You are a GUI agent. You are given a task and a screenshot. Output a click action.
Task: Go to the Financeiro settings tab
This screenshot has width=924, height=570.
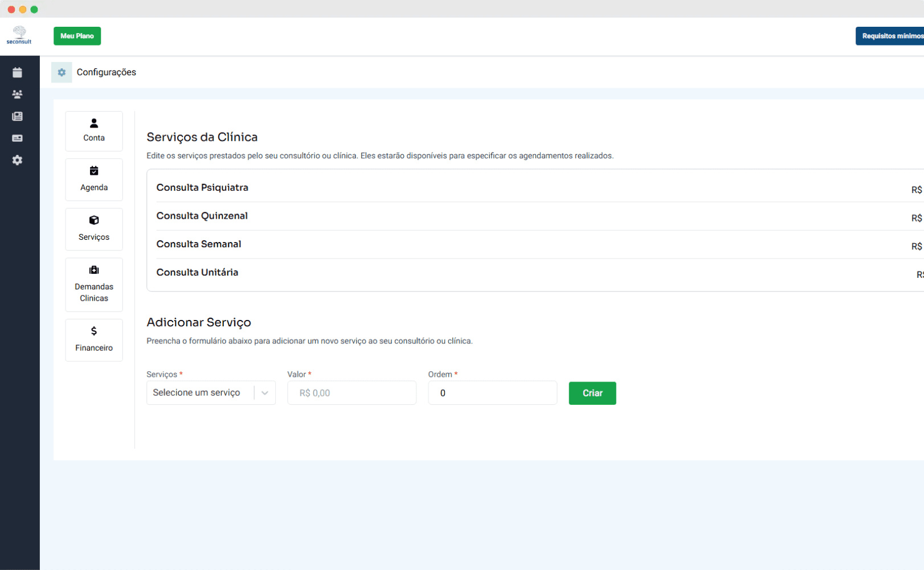[x=94, y=340]
